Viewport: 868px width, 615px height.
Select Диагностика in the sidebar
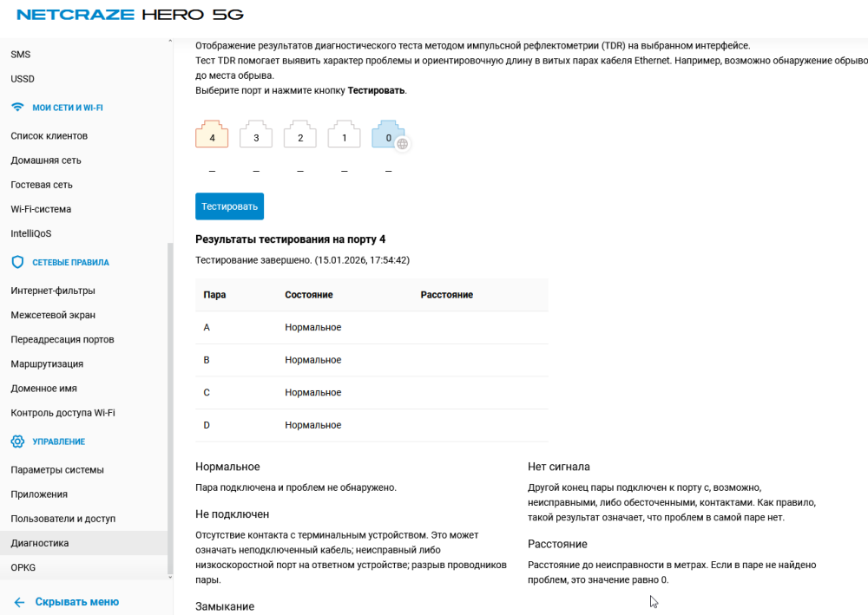point(40,542)
